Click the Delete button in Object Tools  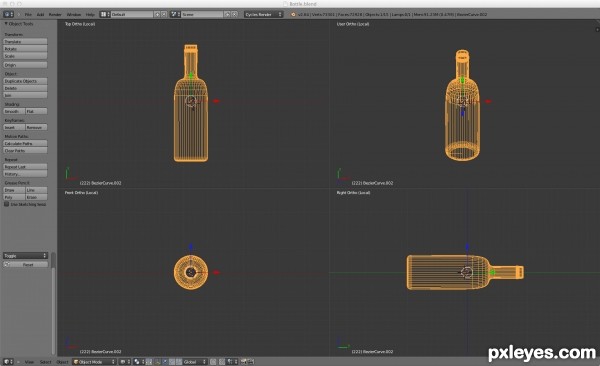[x=25, y=88]
